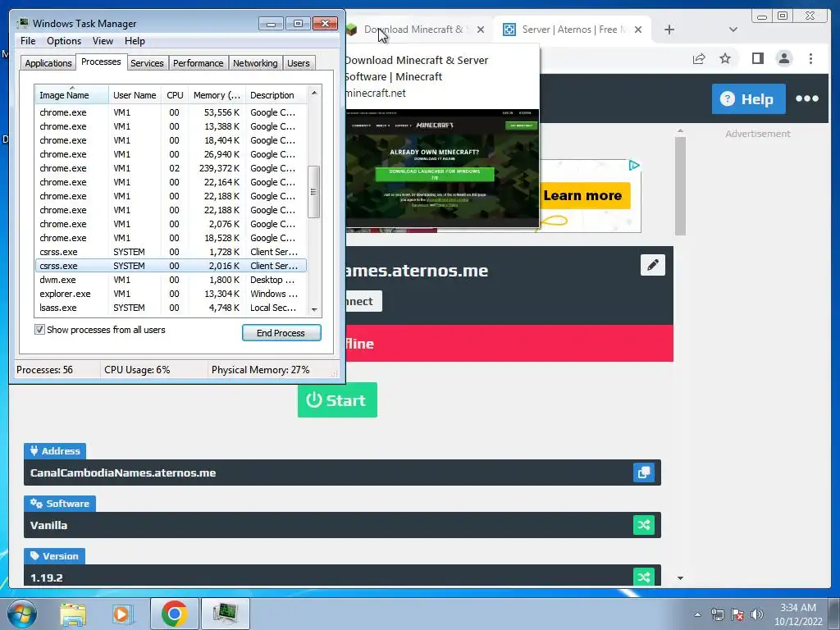Click the Minecraft tab preview thumbnail
840x630 pixels.
(442, 167)
